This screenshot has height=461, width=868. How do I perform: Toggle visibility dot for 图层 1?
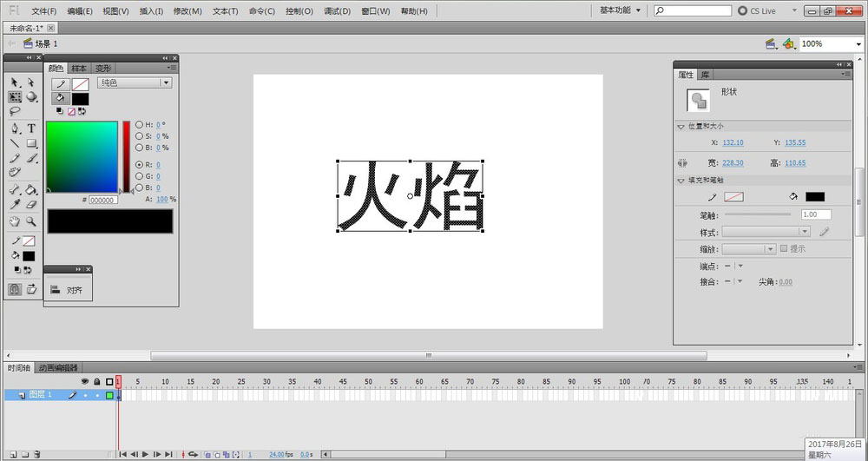pos(85,395)
